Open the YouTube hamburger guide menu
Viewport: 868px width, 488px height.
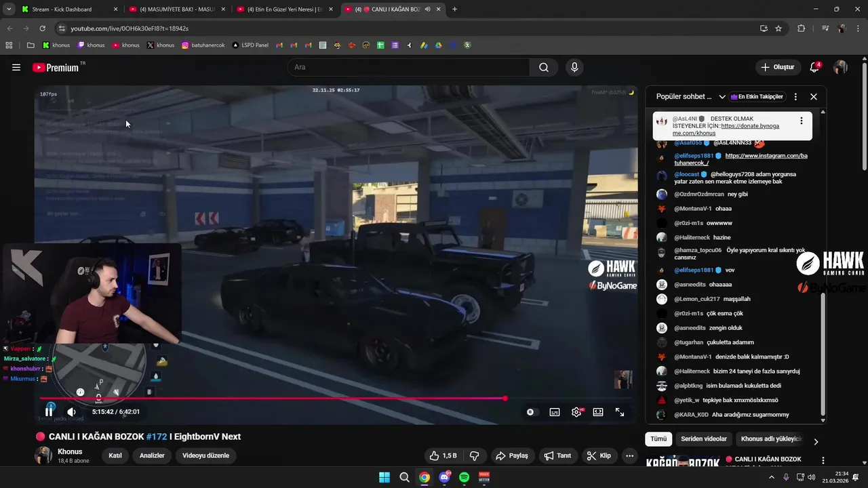[x=16, y=67]
